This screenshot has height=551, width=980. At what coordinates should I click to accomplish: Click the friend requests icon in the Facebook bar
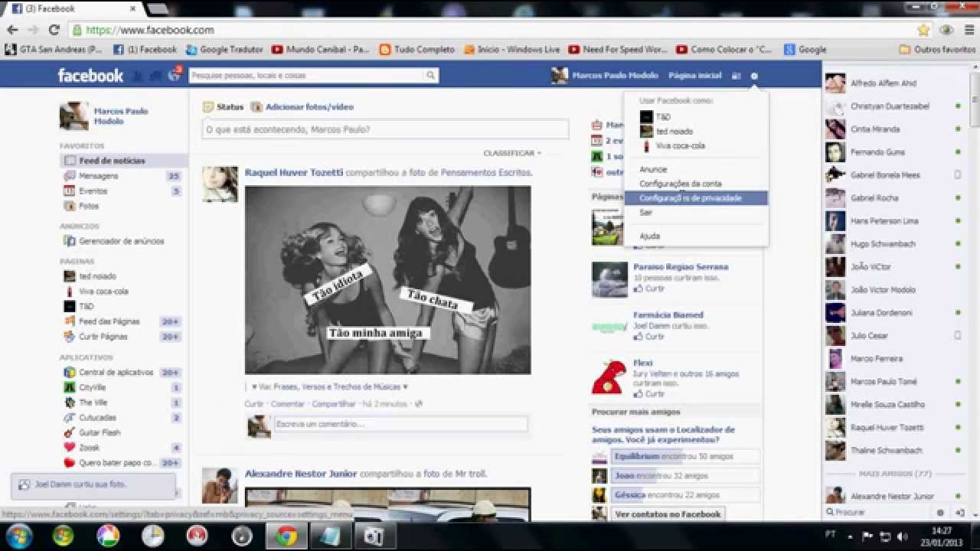[137, 76]
